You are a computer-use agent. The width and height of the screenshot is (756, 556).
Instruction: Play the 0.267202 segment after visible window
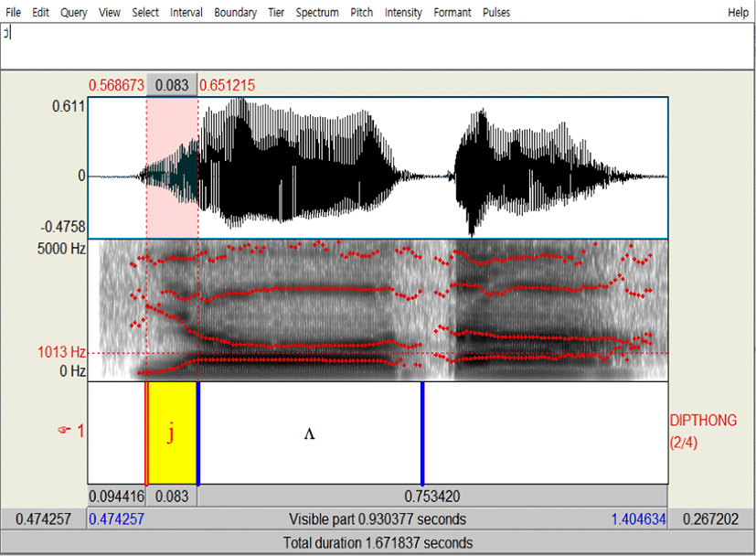[710, 519]
